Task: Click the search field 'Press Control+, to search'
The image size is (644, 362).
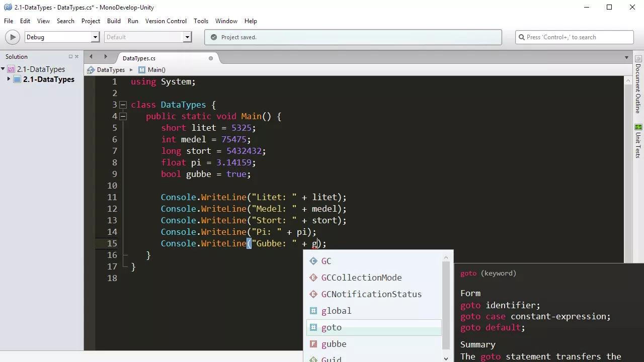Action: [575, 37]
